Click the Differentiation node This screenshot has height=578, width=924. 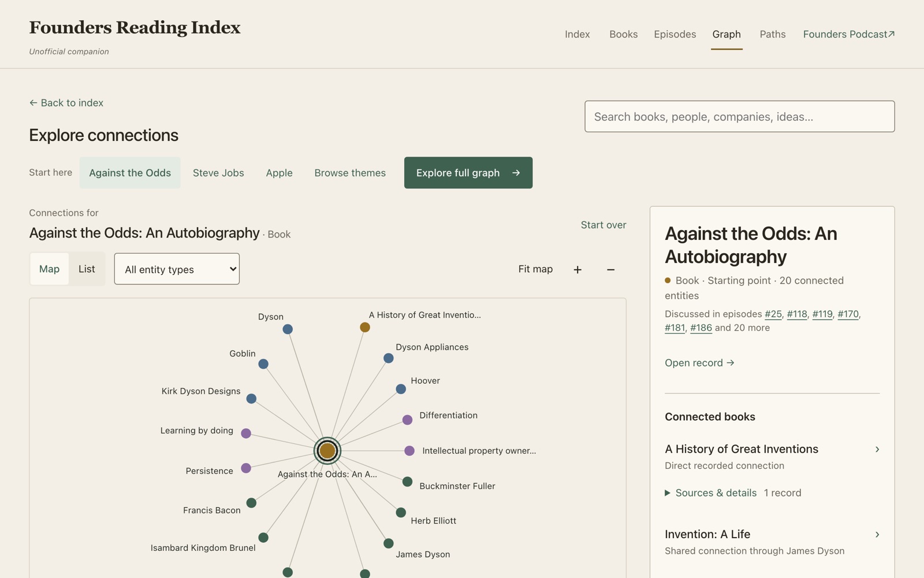(x=408, y=420)
